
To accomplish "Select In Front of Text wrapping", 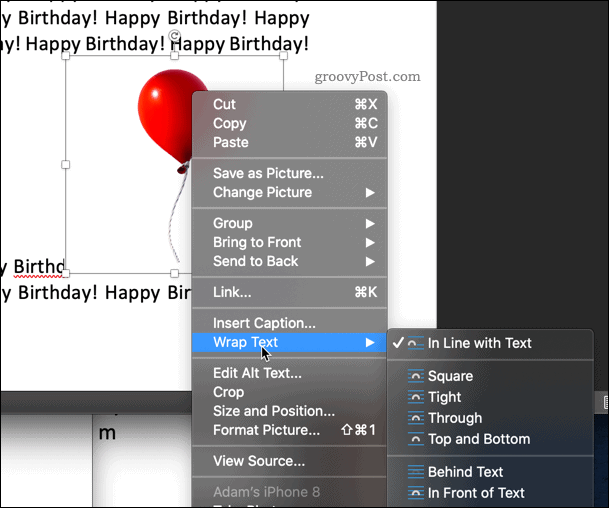I will click(x=490, y=492).
